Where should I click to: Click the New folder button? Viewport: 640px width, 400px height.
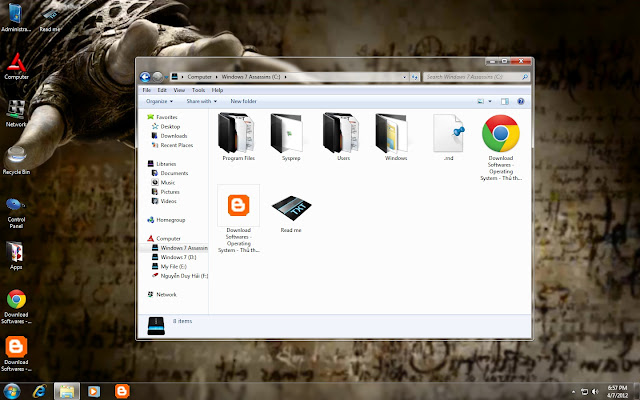click(x=243, y=101)
